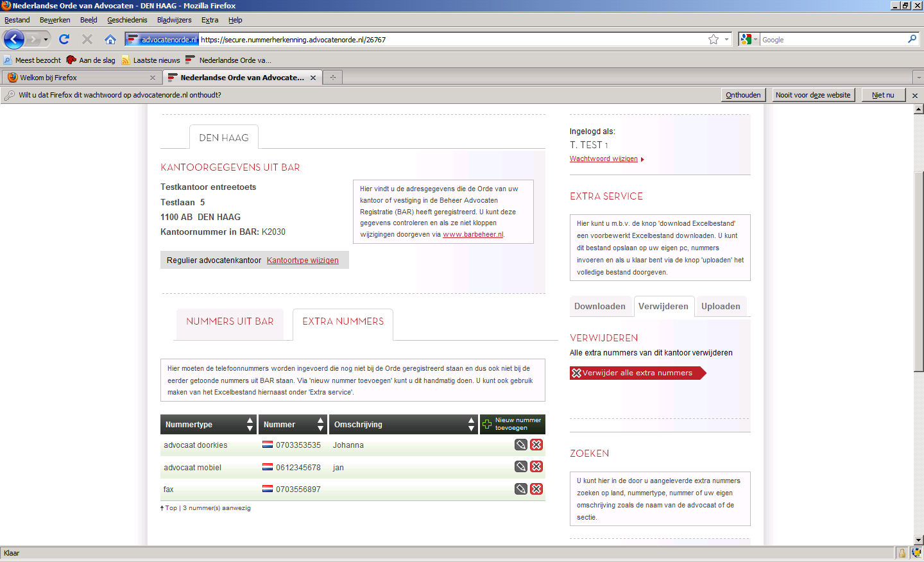
Task: Click Onthouden password button
Action: (x=743, y=95)
